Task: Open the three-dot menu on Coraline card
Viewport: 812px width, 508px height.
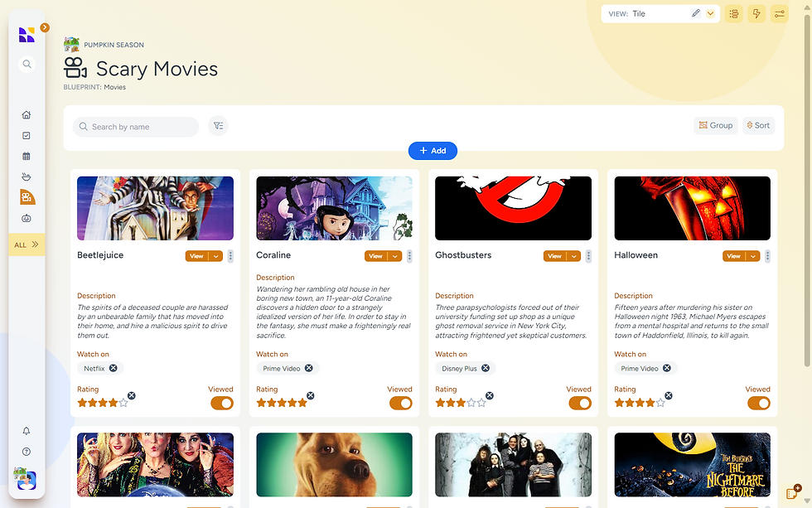Action: [x=409, y=256]
